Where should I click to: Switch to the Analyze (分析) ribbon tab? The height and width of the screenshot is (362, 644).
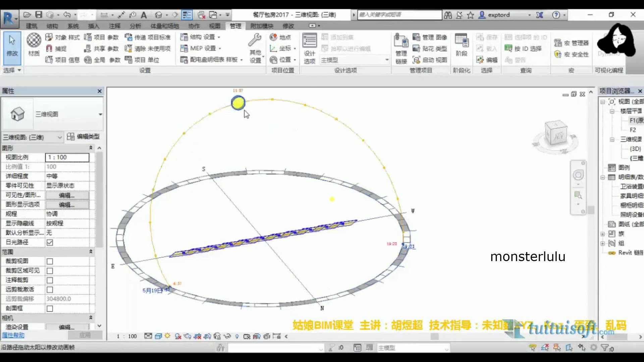point(136,26)
